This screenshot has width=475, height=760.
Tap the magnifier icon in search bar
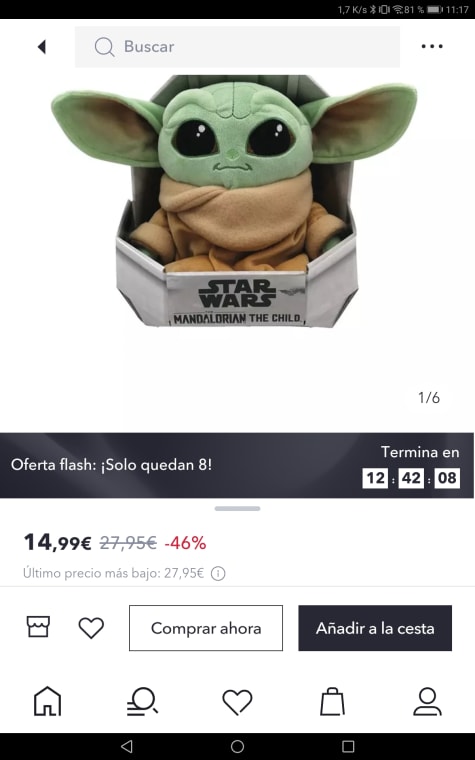pyautogui.click(x=104, y=47)
